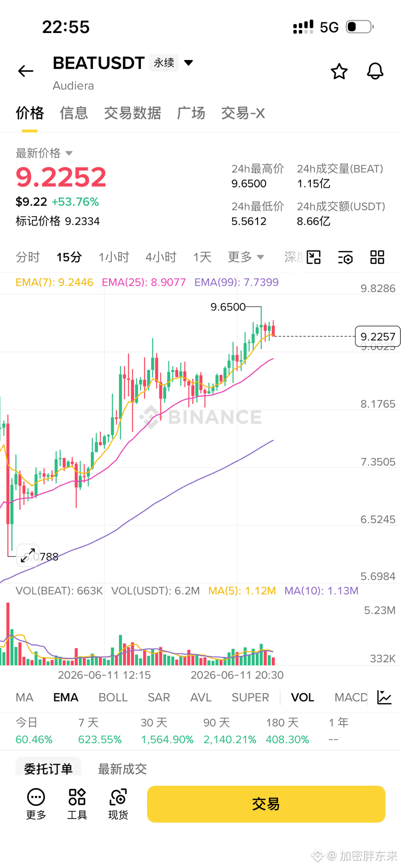Tap the MA(5) 1.12M volume legend
This screenshot has height=868, width=401.
(x=242, y=591)
